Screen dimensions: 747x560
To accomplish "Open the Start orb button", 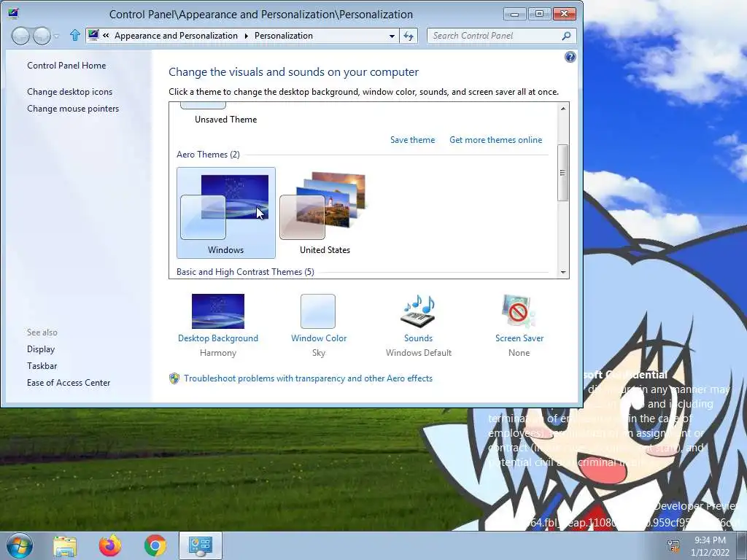I will (20, 545).
